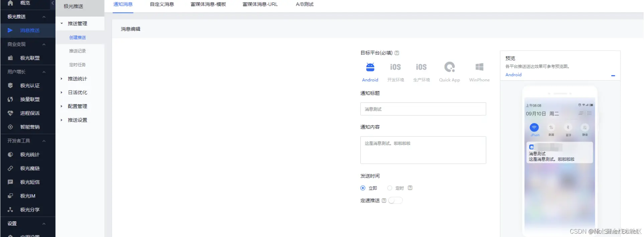Open the 富媒体消息-URL tab

[x=260, y=4]
